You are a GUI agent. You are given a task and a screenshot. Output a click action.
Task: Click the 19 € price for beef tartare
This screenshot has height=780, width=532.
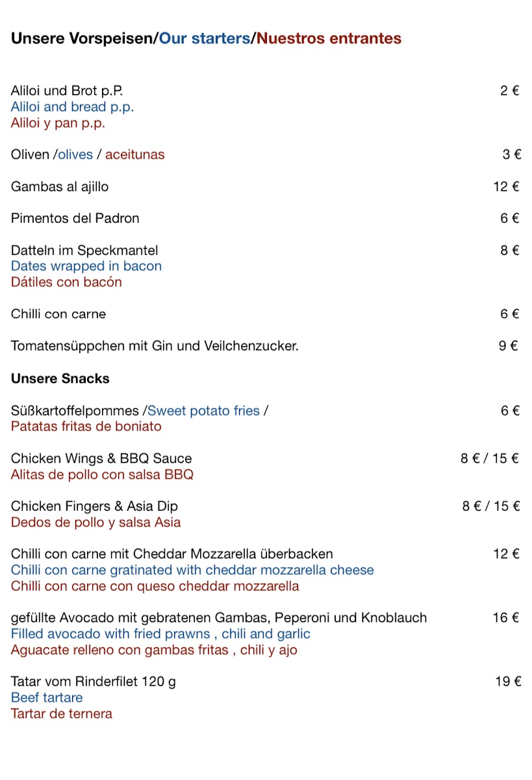[507, 682]
